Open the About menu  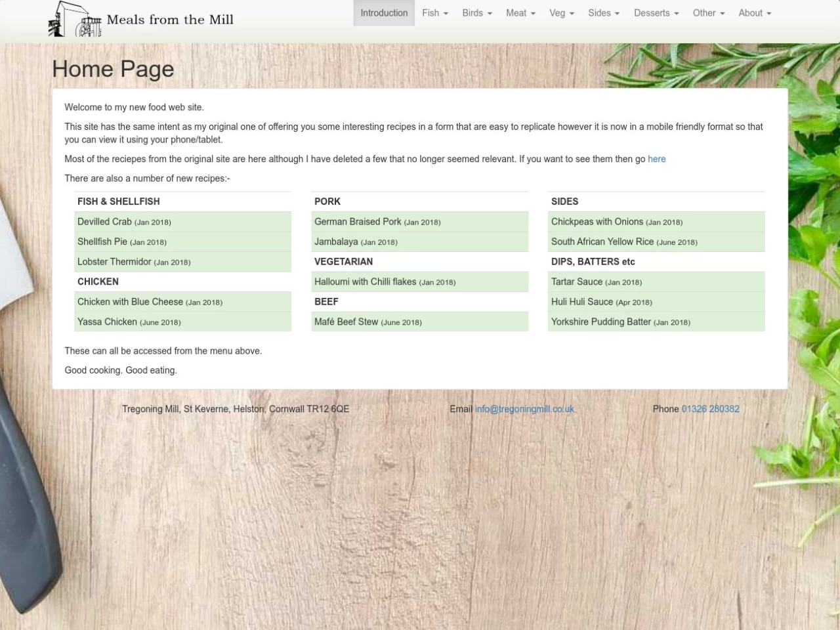(x=755, y=13)
